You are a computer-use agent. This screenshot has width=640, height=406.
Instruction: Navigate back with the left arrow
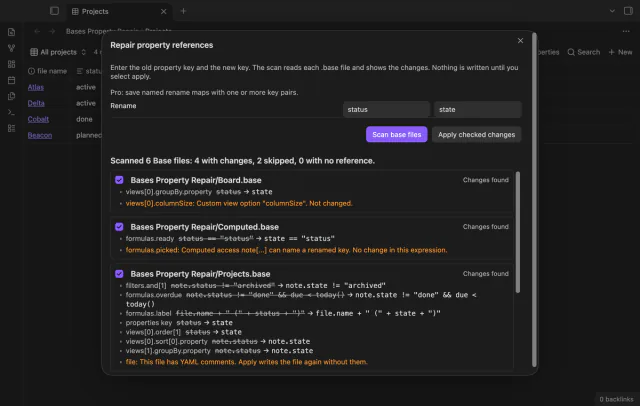click(x=37, y=31)
